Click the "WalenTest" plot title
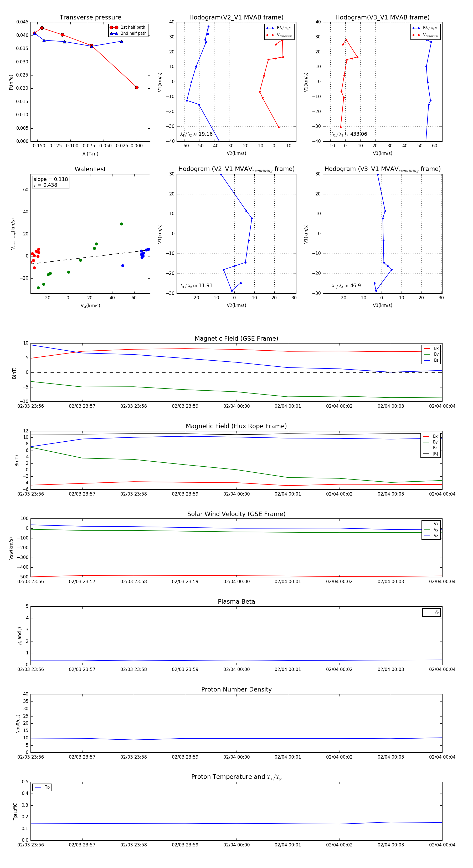473x868 pixels. [90, 169]
